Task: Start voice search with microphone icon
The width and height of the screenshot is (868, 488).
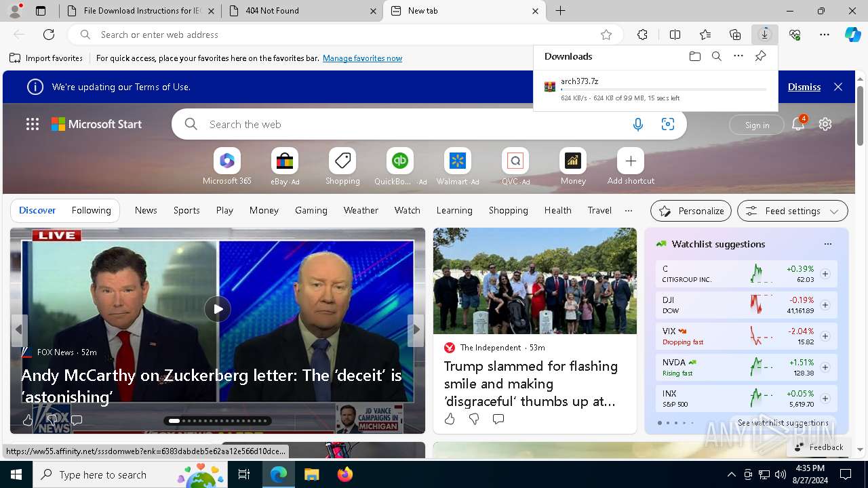Action: click(638, 124)
